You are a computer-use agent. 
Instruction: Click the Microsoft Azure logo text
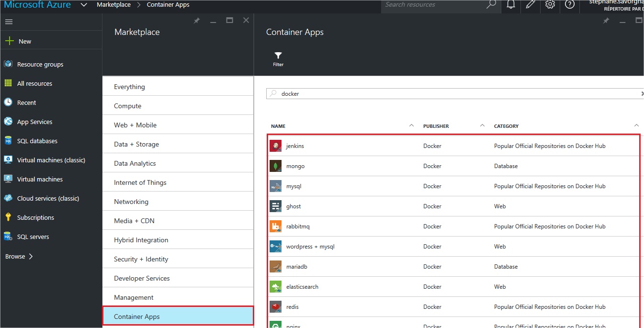click(x=37, y=5)
